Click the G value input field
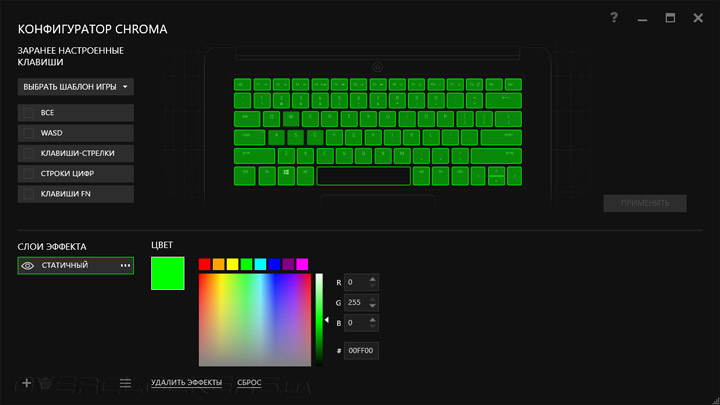This screenshot has width=720, height=405. click(361, 302)
